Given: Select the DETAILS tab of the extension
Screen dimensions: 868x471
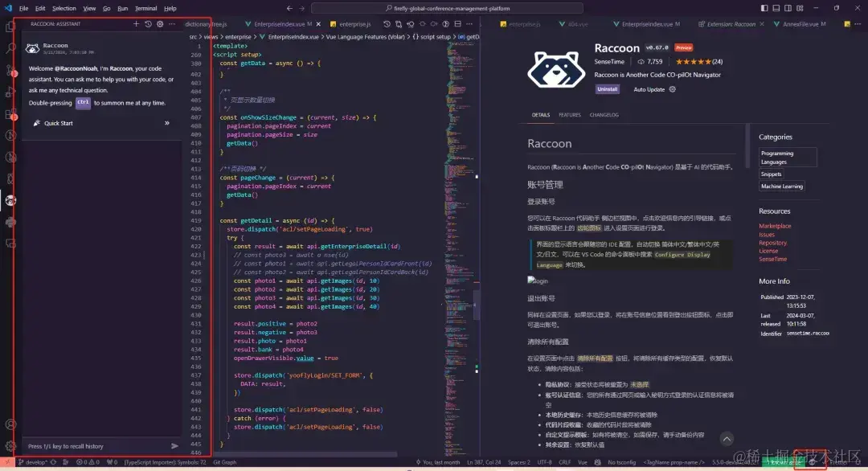Looking at the screenshot, I should (x=541, y=115).
